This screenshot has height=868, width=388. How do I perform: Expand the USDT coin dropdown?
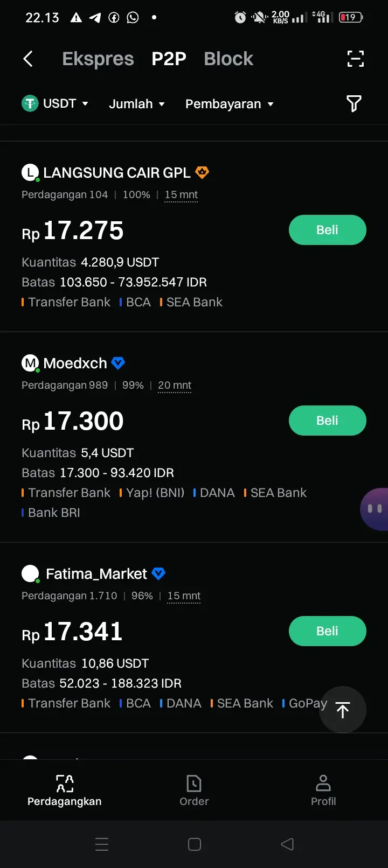click(x=55, y=103)
